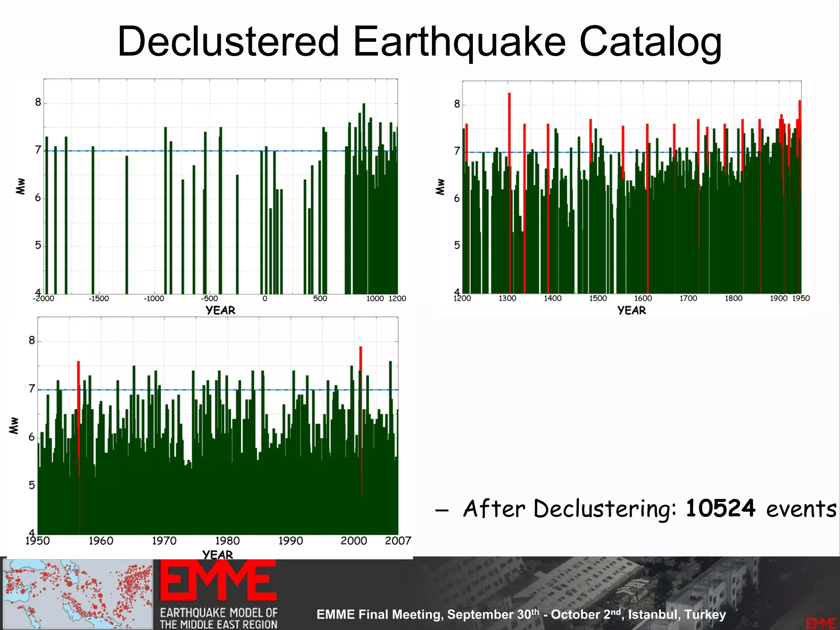Click the blue dashed Mw 7 line in first chart

[x=221, y=151]
